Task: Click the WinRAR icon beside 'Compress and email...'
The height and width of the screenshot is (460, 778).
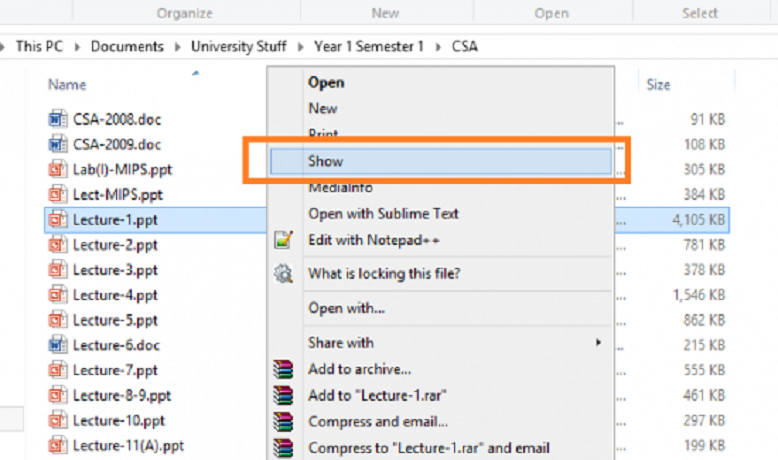Action: (284, 422)
